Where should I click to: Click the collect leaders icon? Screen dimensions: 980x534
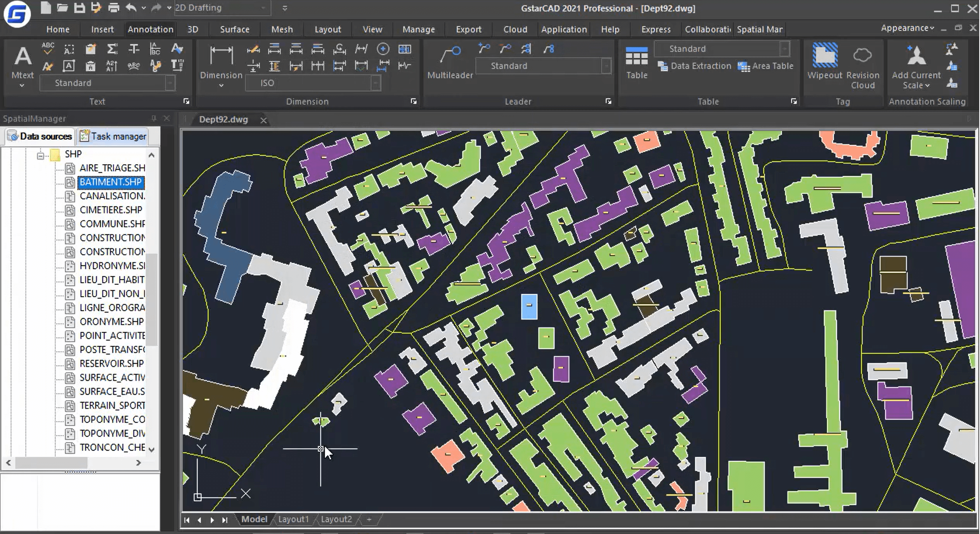click(x=549, y=49)
